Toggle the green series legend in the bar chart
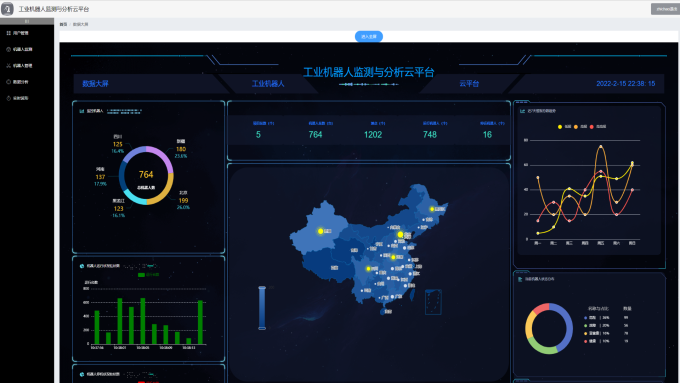 coord(148,275)
